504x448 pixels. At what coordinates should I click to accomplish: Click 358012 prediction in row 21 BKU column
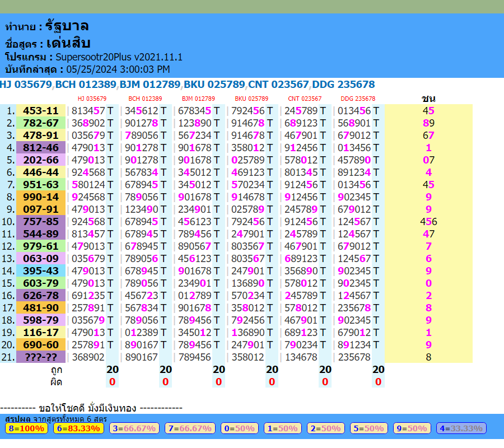tap(248, 357)
